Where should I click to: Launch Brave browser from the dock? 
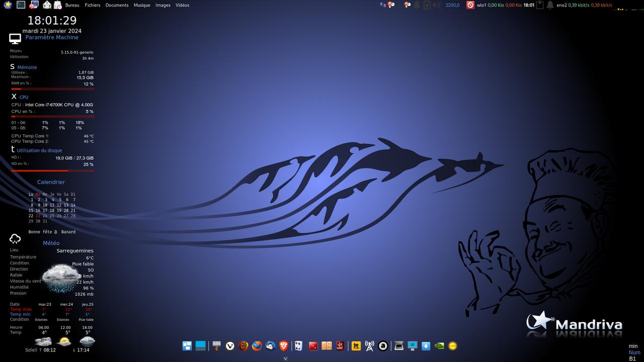(x=284, y=346)
